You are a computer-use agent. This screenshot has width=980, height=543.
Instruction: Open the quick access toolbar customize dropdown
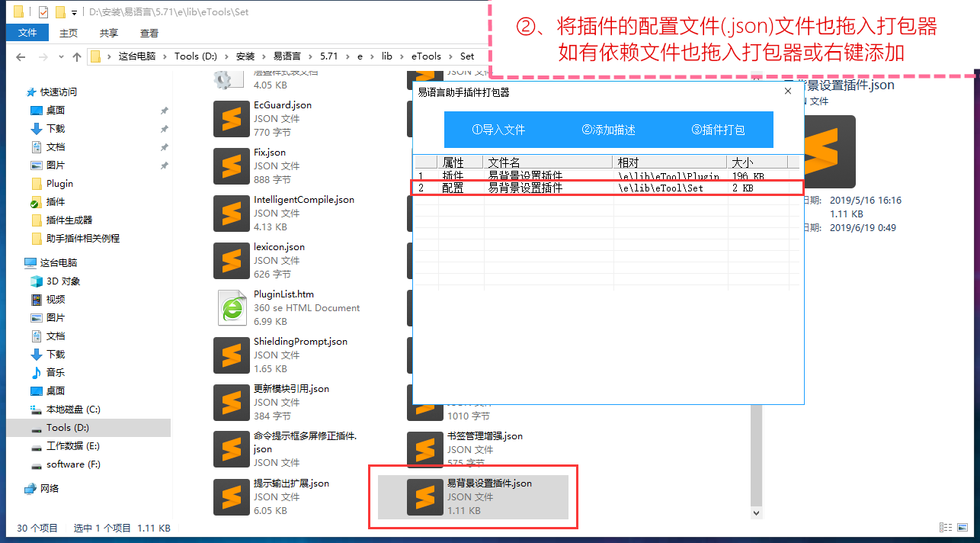point(74,13)
